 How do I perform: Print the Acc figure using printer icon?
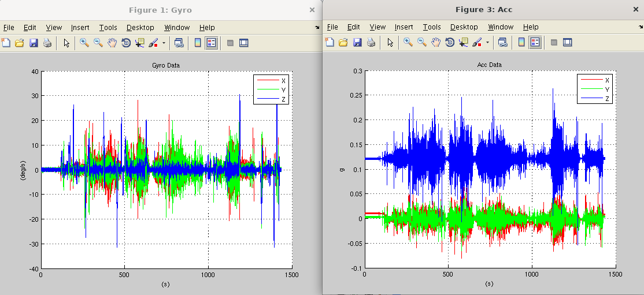click(x=371, y=42)
